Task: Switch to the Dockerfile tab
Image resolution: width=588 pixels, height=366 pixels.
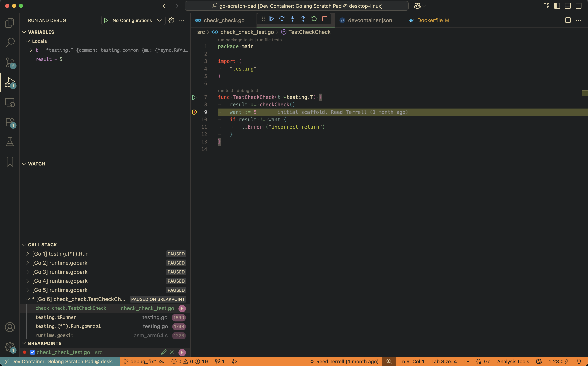Action: pos(430,20)
